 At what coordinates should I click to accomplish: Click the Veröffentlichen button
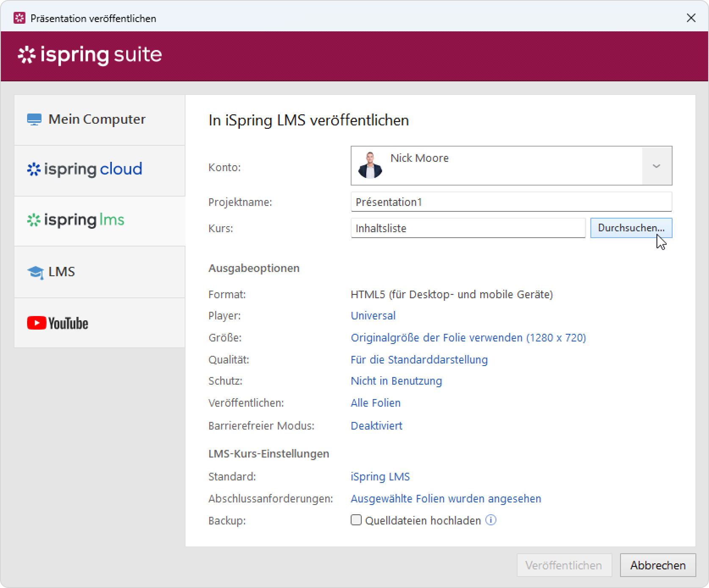pos(564,565)
